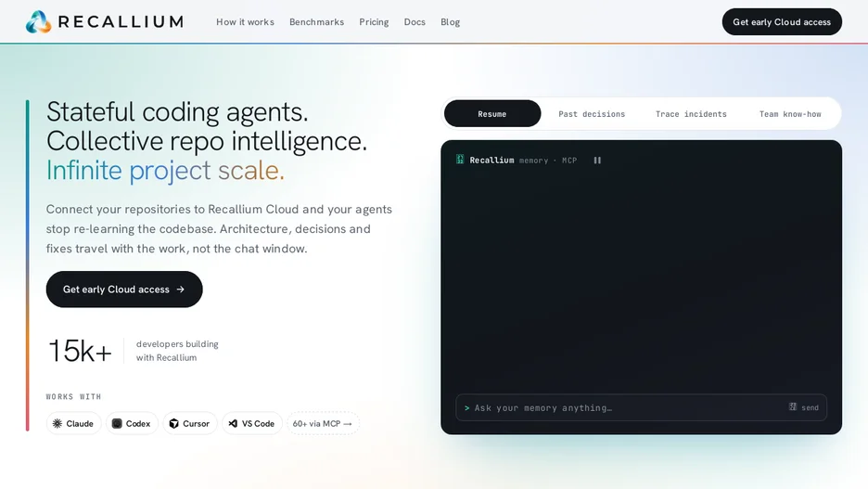Click the Recallium logo icon
Image resolution: width=868 pixels, height=489 pixels.
[38, 21]
